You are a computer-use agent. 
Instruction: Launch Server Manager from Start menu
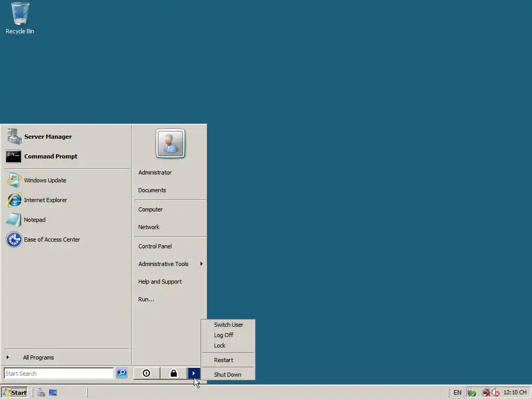pos(67,137)
